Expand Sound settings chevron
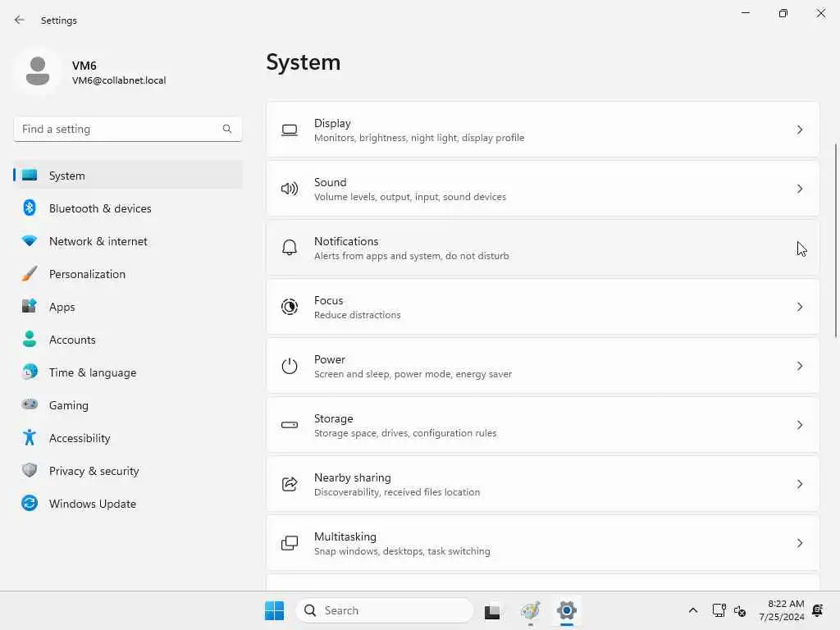Viewport: 840px width, 630px height. [799, 189]
